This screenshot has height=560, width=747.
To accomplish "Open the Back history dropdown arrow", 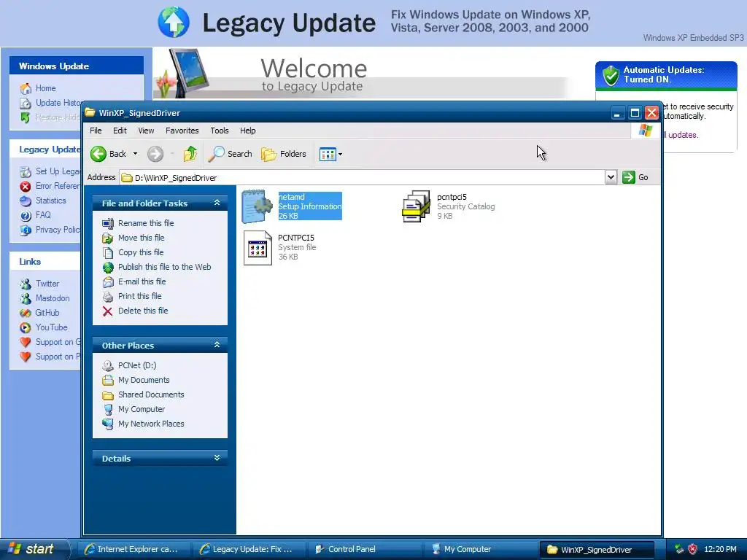I will click(x=135, y=154).
